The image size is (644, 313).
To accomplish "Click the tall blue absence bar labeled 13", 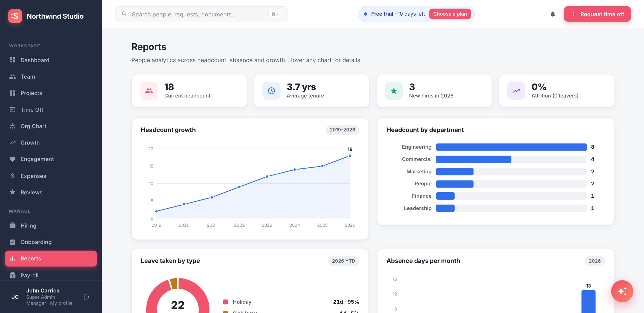I will click(x=588, y=301).
